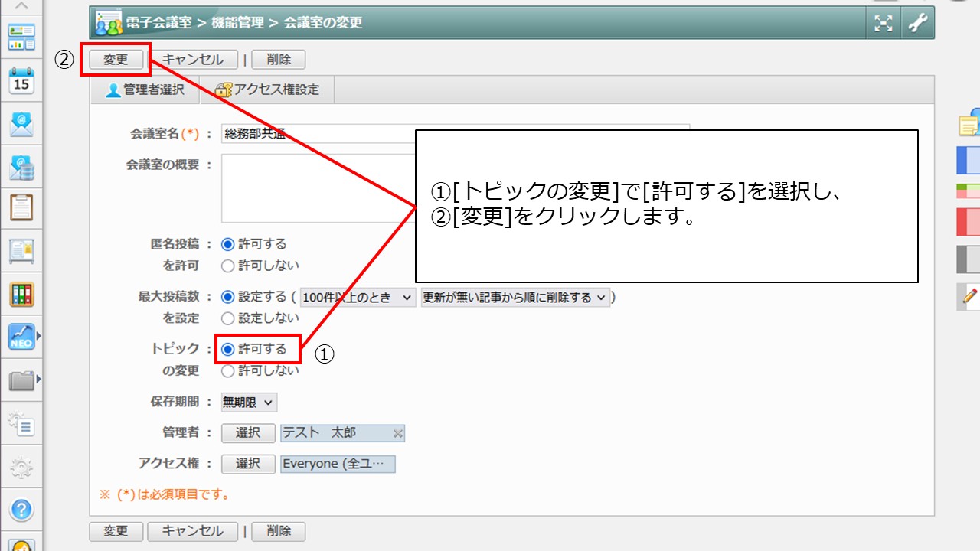The width and height of the screenshot is (980, 551).
Task: Open the colored binders icon
Action: pyautogui.click(x=21, y=294)
